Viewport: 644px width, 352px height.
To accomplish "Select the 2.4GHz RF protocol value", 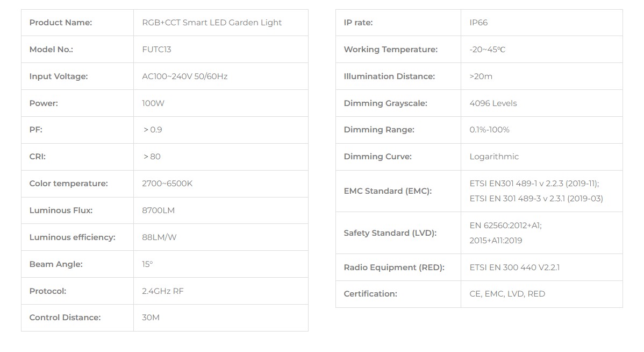I will click(163, 291).
